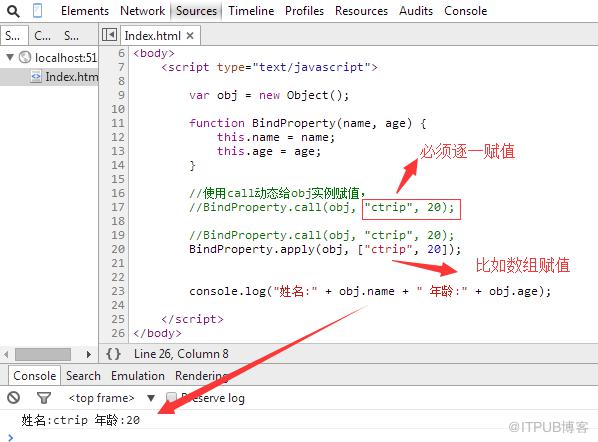Click line number 20 gutter

[118, 249]
